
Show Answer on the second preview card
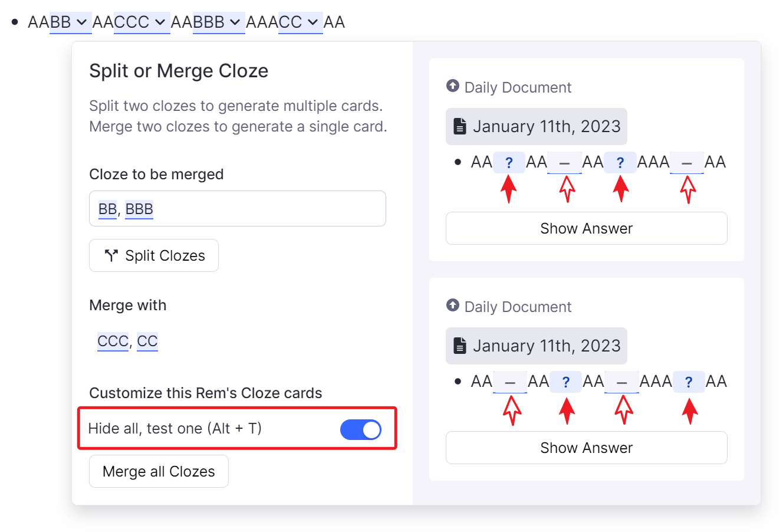click(586, 448)
